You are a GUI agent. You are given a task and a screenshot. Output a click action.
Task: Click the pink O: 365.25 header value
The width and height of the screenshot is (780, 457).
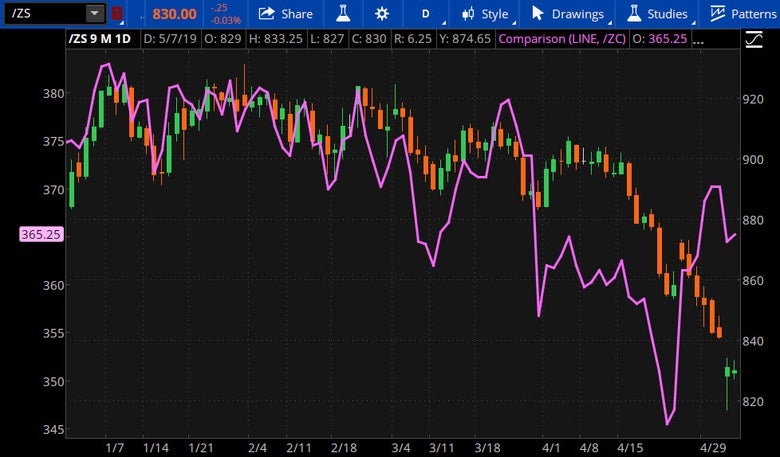tap(660, 39)
